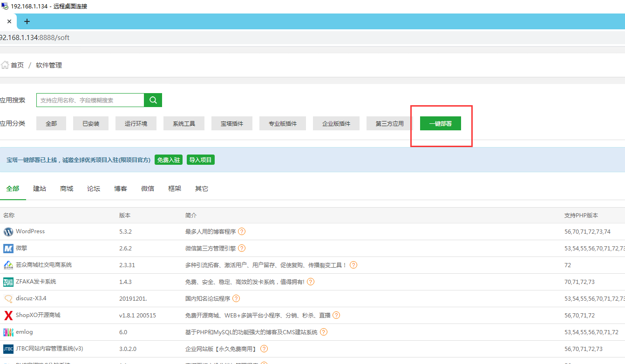
Task: Open help icon for 微擎 description
Action: [x=242, y=248]
